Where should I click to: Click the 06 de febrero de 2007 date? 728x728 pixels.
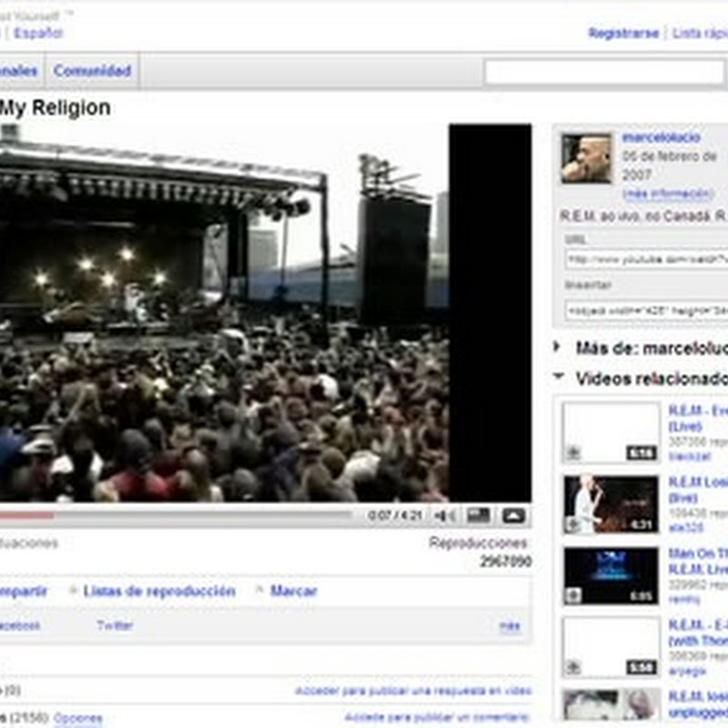point(670,166)
